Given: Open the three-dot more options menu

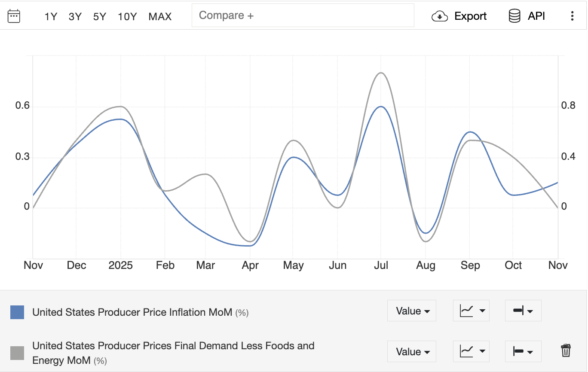Looking at the screenshot, I should [x=572, y=16].
